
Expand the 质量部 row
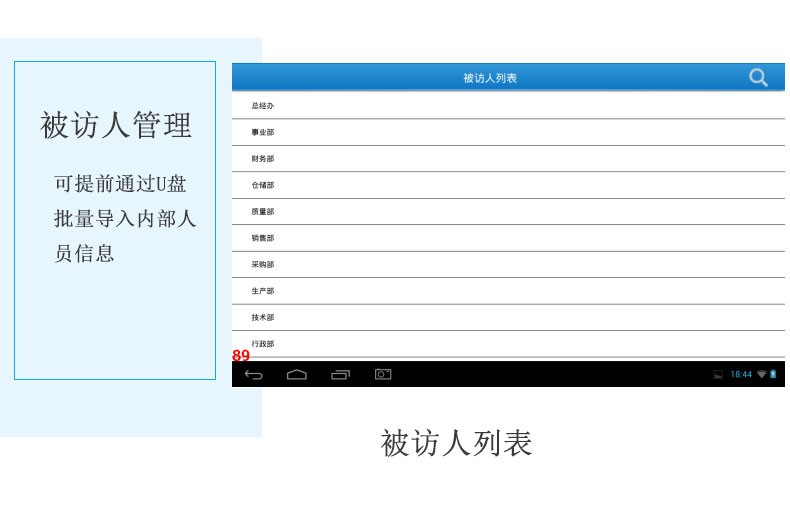(263, 211)
